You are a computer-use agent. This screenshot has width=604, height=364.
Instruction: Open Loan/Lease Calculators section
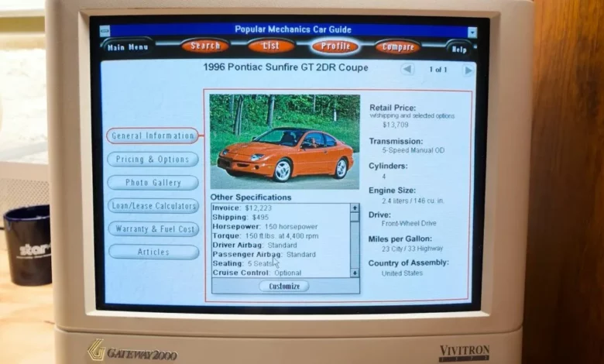(153, 206)
